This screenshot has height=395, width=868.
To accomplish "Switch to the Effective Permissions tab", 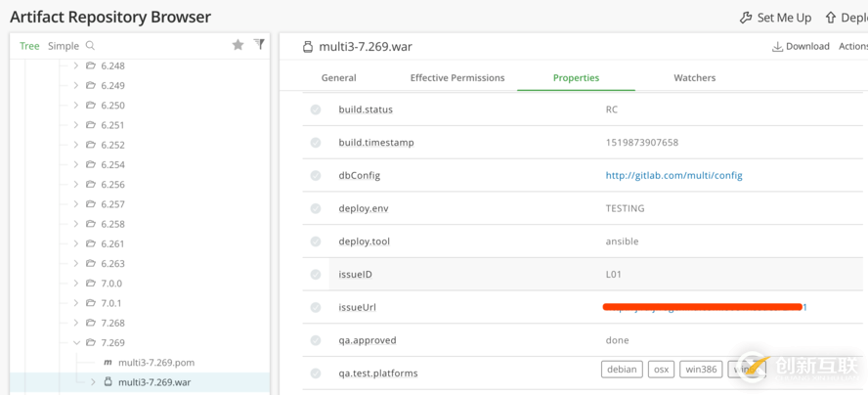I will point(457,78).
